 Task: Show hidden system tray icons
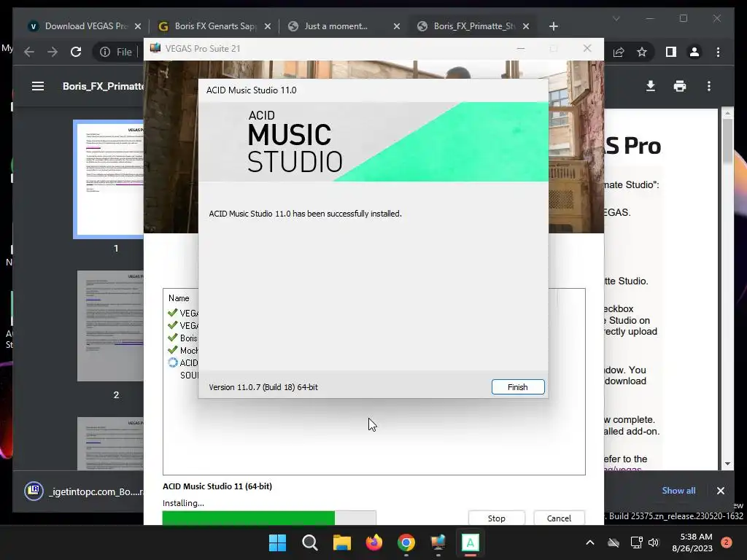[x=589, y=542]
